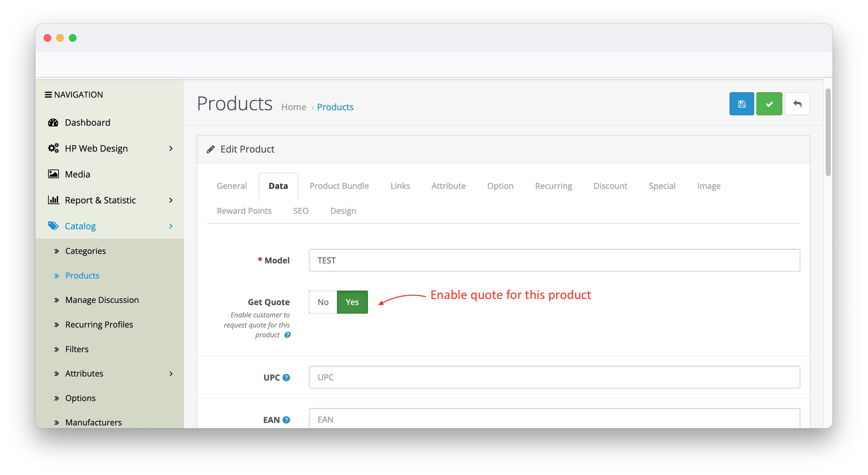Open the Products breadcrumb link
Viewport: 868px width, 475px height.
click(335, 107)
